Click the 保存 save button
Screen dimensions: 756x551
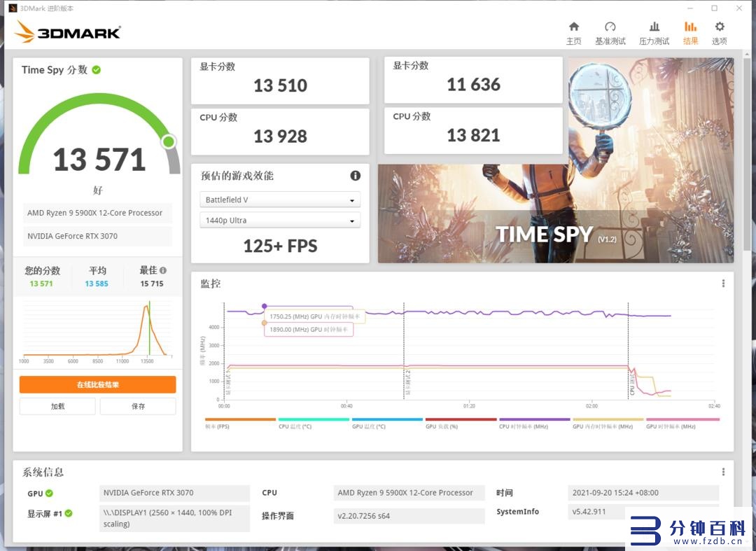point(138,406)
